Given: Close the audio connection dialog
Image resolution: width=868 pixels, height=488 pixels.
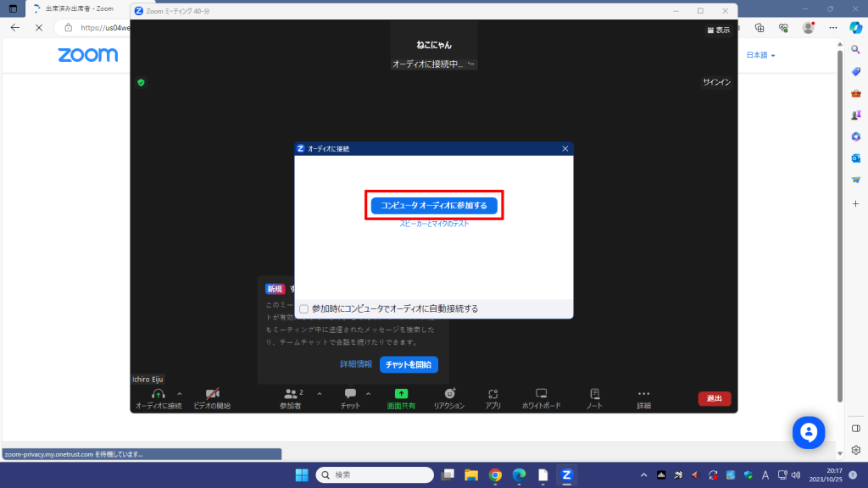Looking at the screenshot, I should click(x=565, y=148).
